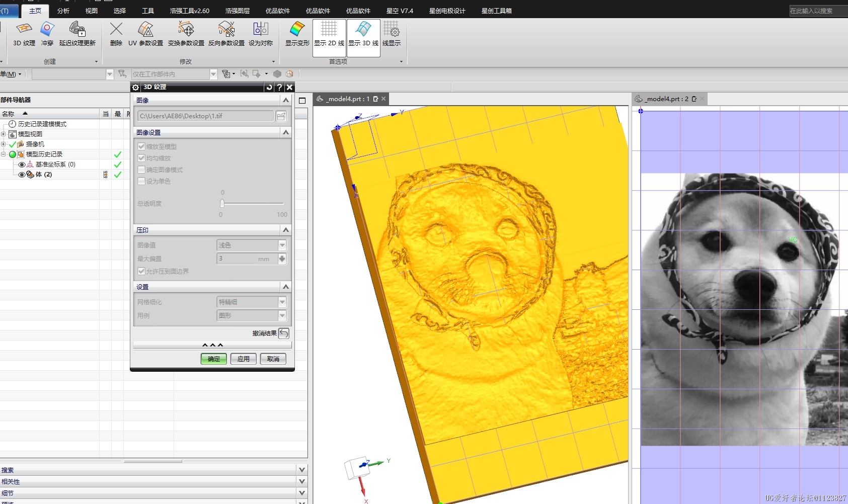This screenshot has width=848, height=504.
Task: Click the selection priority toolbar icon
Action: [x=226, y=74]
